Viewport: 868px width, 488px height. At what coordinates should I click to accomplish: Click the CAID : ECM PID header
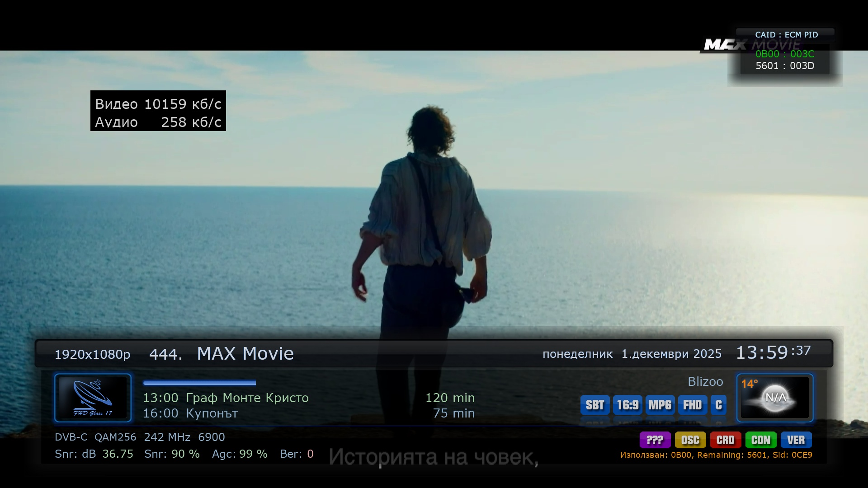tap(786, 35)
